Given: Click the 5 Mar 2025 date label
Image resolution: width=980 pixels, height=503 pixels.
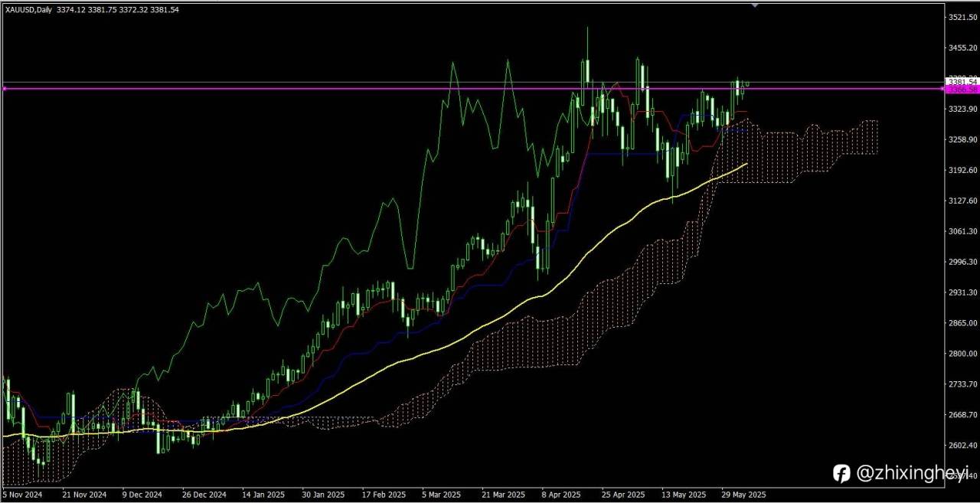Looking at the screenshot, I should click(443, 495).
